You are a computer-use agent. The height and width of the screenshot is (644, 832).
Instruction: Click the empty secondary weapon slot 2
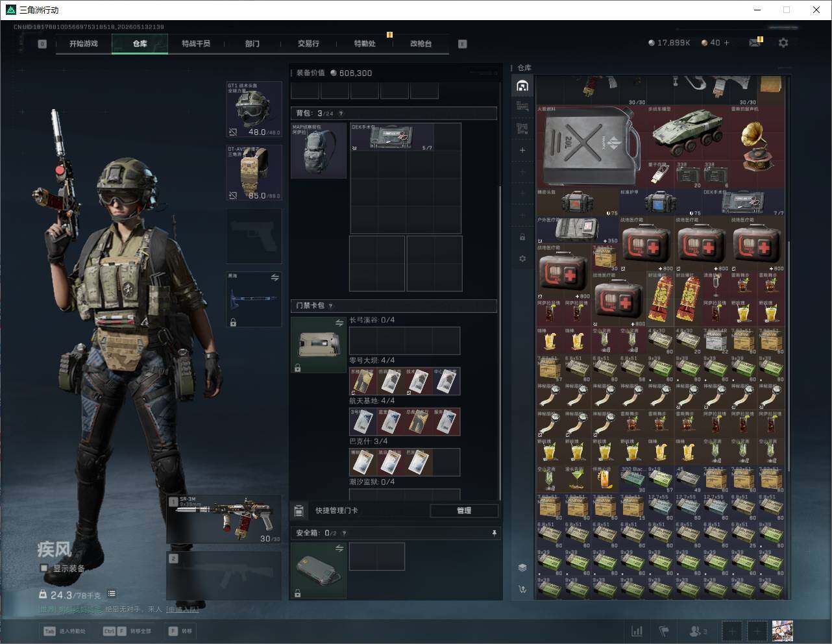click(224, 576)
